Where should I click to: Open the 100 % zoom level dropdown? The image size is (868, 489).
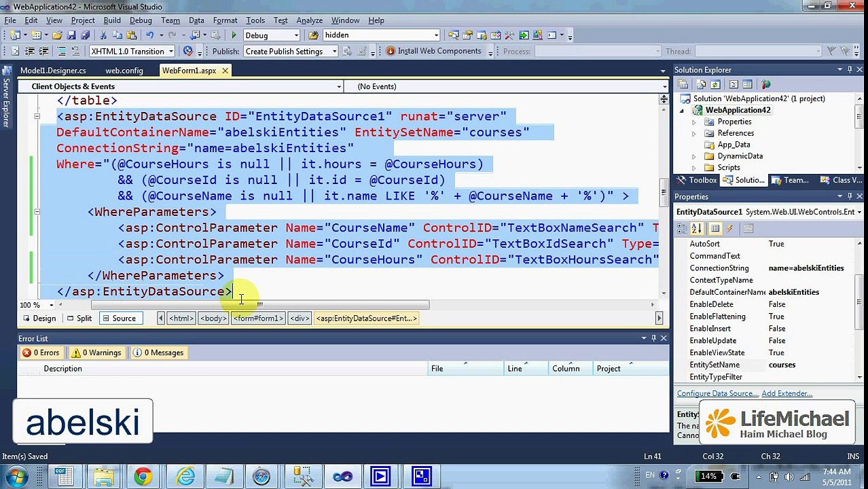pos(51,305)
